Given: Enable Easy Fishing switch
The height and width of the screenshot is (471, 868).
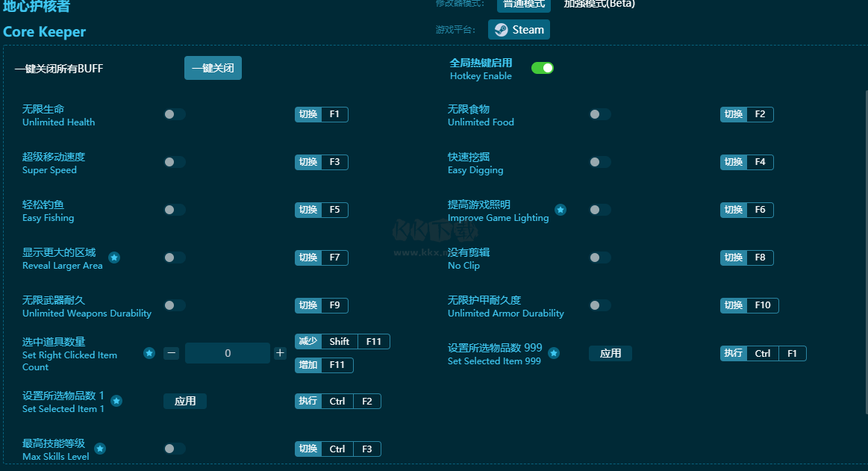Looking at the screenshot, I should point(175,210).
